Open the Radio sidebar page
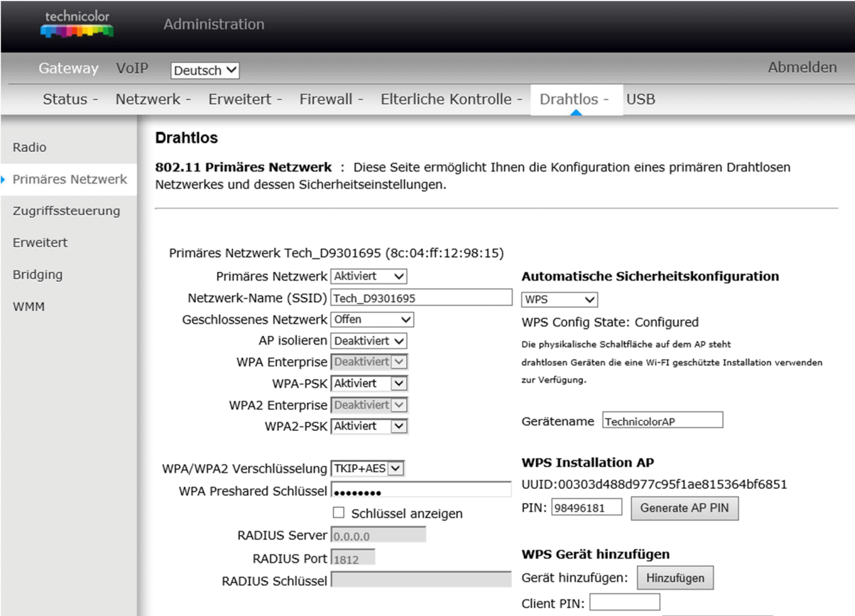Viewport: 855px width, 616px height. coord(30,147)
